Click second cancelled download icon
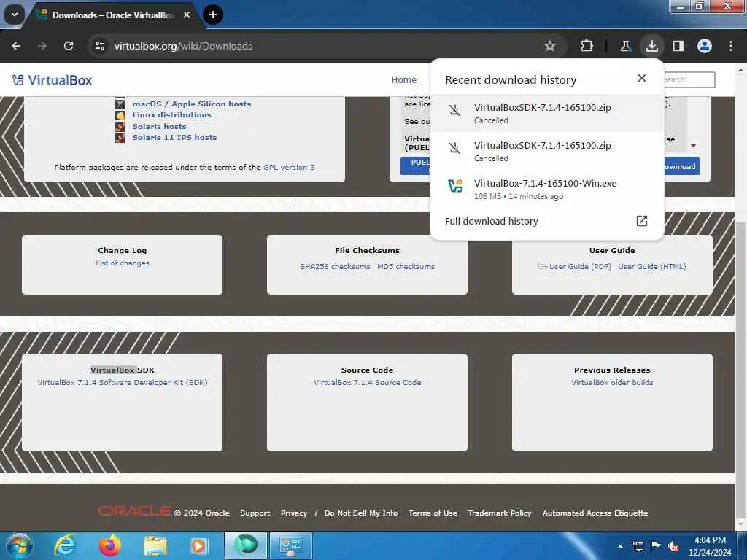Image resolution: width=747 pixels, height=560 pixels. click(x=455, y=148)
